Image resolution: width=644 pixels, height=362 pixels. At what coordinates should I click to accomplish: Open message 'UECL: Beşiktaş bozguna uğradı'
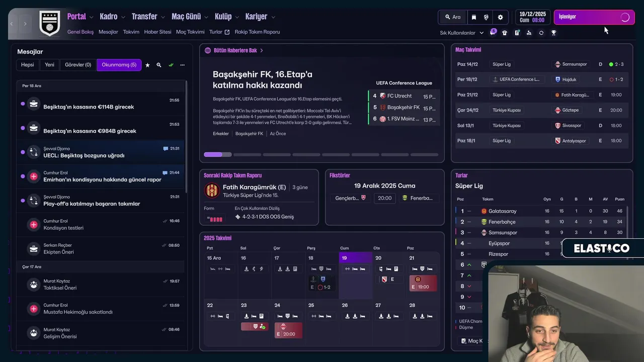[100, 152]
